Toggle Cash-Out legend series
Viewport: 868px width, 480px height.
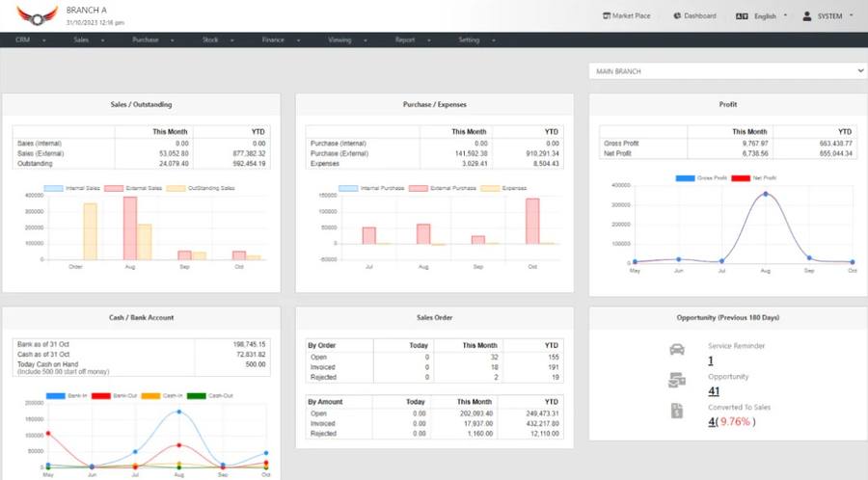(x=210, y=396)
